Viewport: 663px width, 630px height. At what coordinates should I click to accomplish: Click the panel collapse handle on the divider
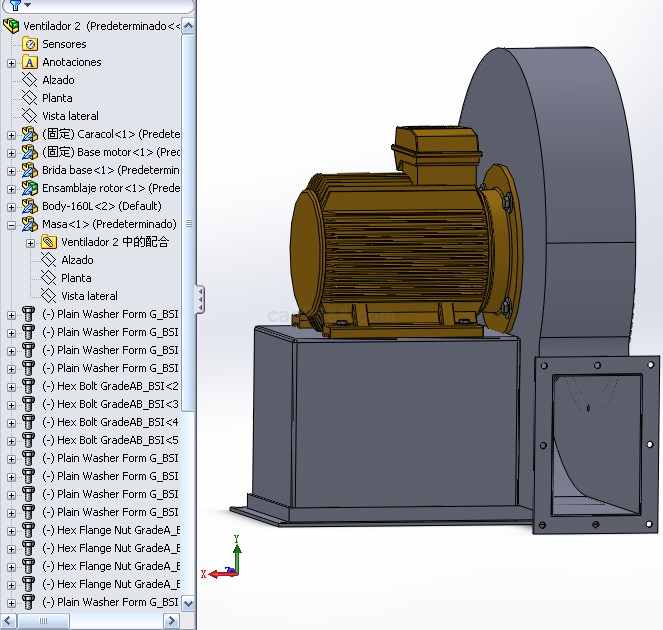pyautogui.click(x=199, y=298)
